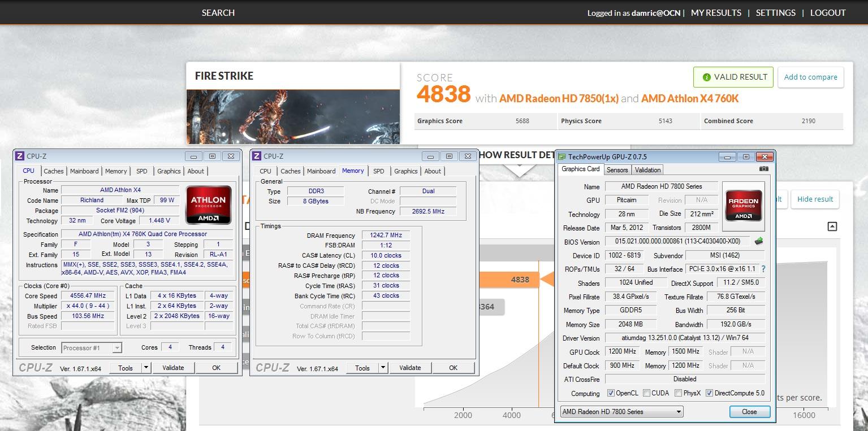Click the BIOS save chip icon in GPU-Z
Viewport: 868px width, 431px height.
pos(759,241)
